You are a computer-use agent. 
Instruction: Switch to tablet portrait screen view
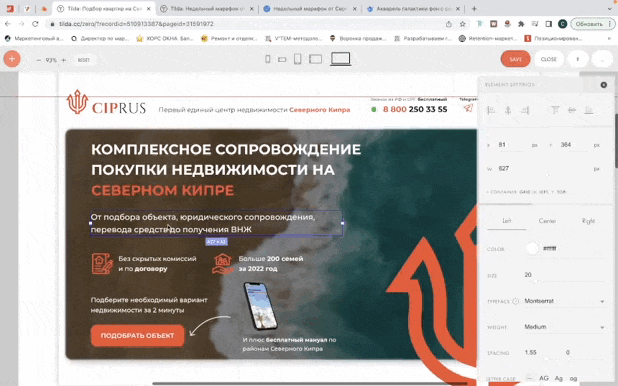(x=298, y=59)
